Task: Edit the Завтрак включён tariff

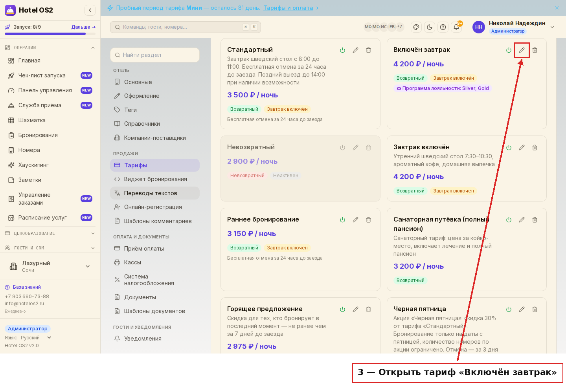Action: tap(522, 148)
